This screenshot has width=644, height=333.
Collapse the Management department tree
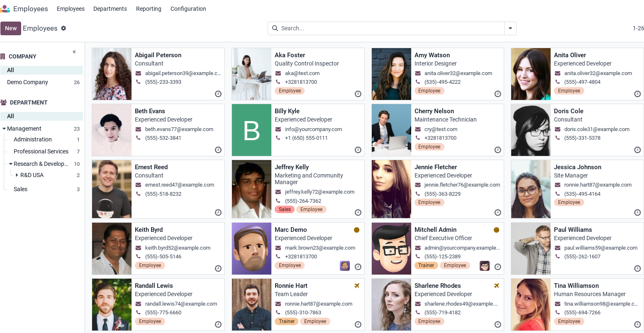[4, 129]
